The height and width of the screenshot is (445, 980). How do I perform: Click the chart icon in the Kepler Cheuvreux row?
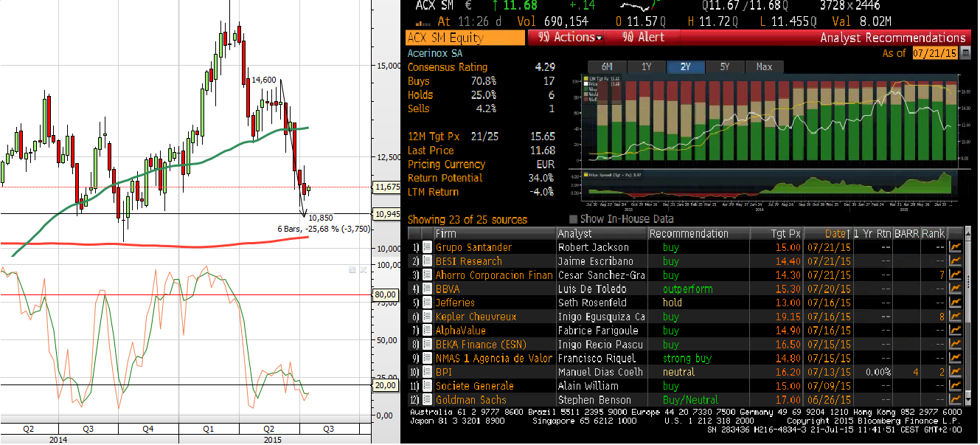[955, 317]
